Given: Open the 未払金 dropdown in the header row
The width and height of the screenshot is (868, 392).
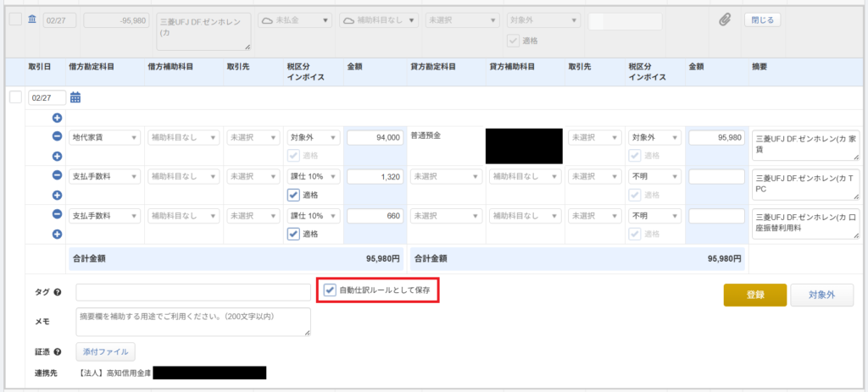Looking at the screenshot, I should point(295,20).
